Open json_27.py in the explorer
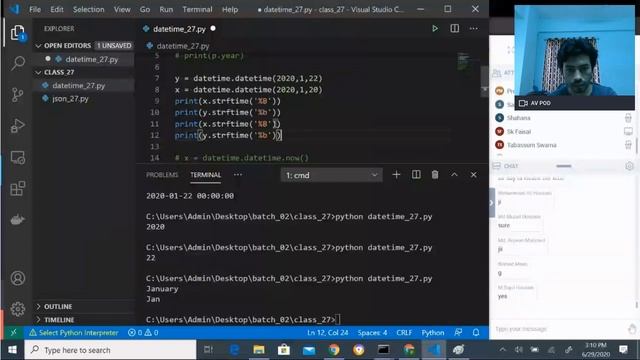This screenshot has width=640, height=360. pos(70,98)
